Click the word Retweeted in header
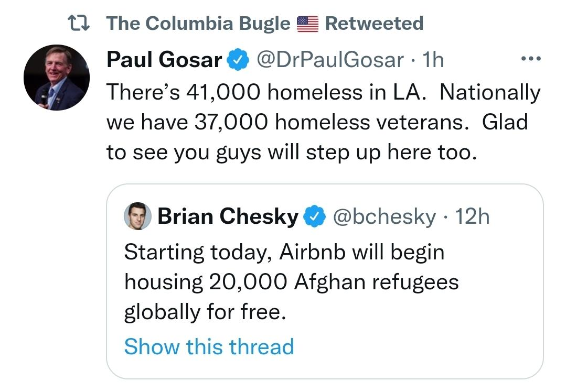Screen dimensions: 566x392 (x=374, y=23)
